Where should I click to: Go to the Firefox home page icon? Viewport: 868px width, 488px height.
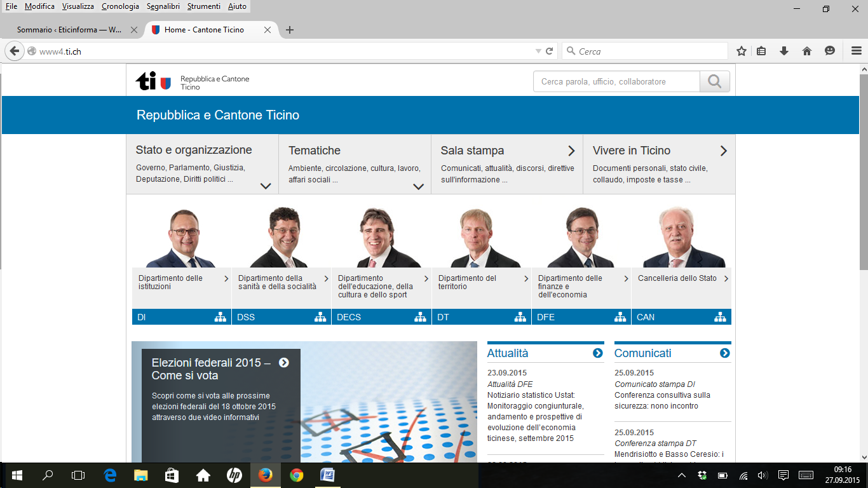pyautogui.click(x=807, y=51)
